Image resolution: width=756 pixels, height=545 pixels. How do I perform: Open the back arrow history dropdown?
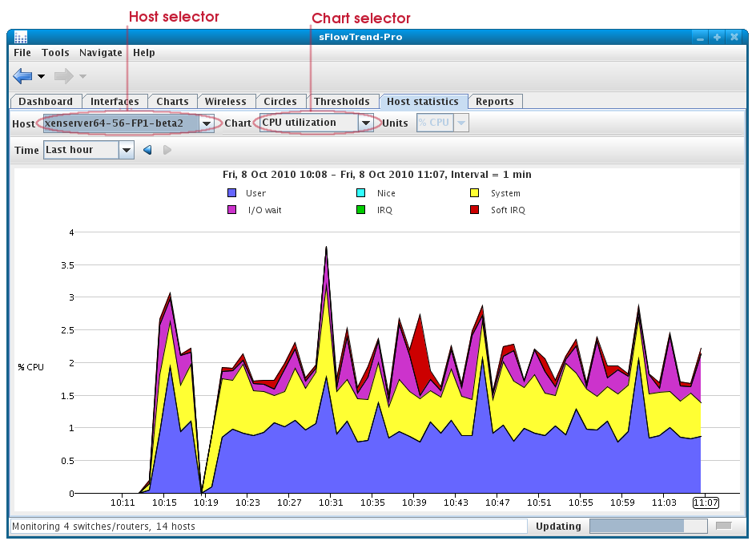click(x=42, y=76)
